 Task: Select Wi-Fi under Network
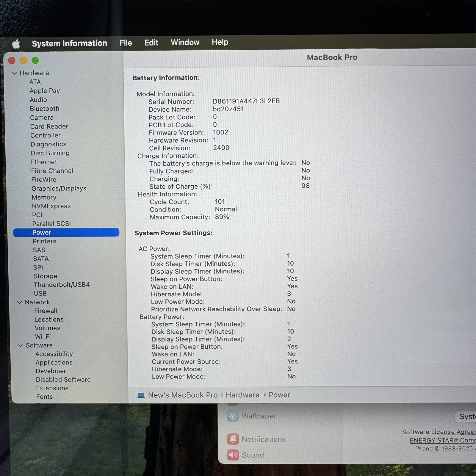tap(43, 337)
